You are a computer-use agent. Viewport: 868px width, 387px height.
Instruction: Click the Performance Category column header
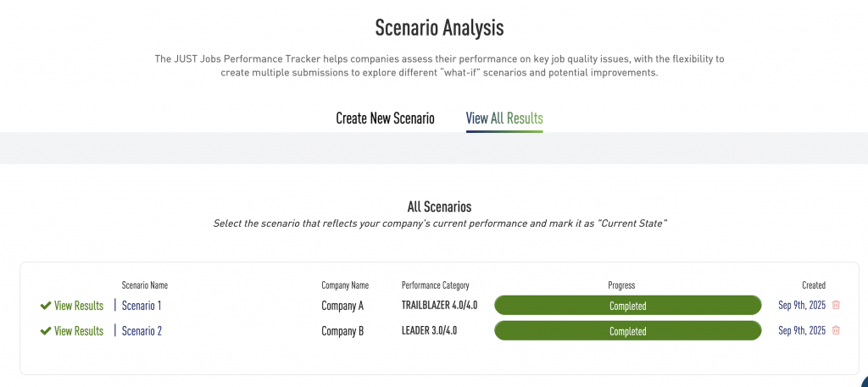point(435,285)
